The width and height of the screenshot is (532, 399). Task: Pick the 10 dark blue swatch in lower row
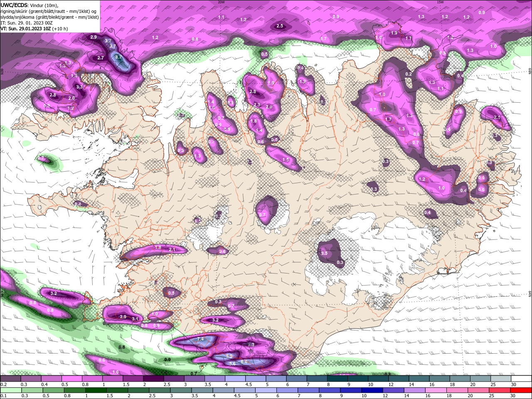(x=372, y=390)
